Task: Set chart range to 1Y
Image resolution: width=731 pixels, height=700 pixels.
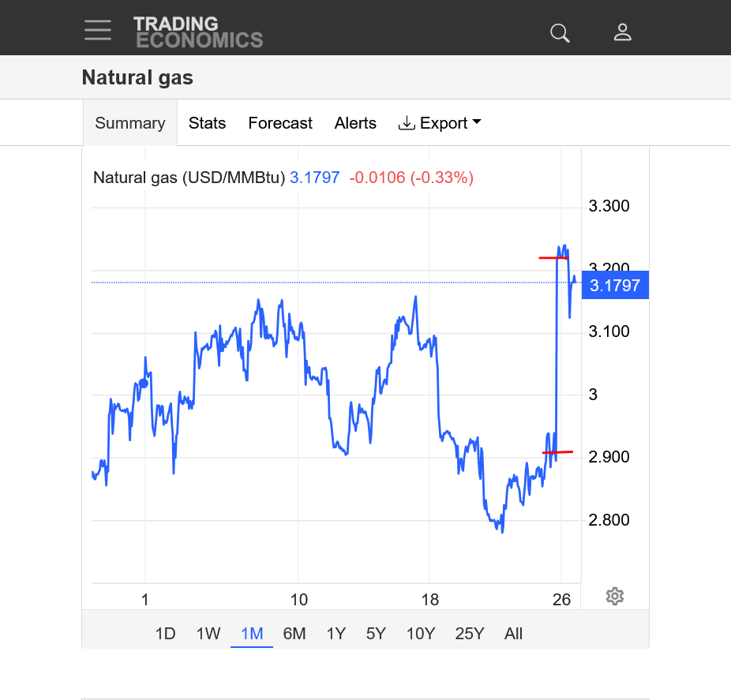Action: 336,634
